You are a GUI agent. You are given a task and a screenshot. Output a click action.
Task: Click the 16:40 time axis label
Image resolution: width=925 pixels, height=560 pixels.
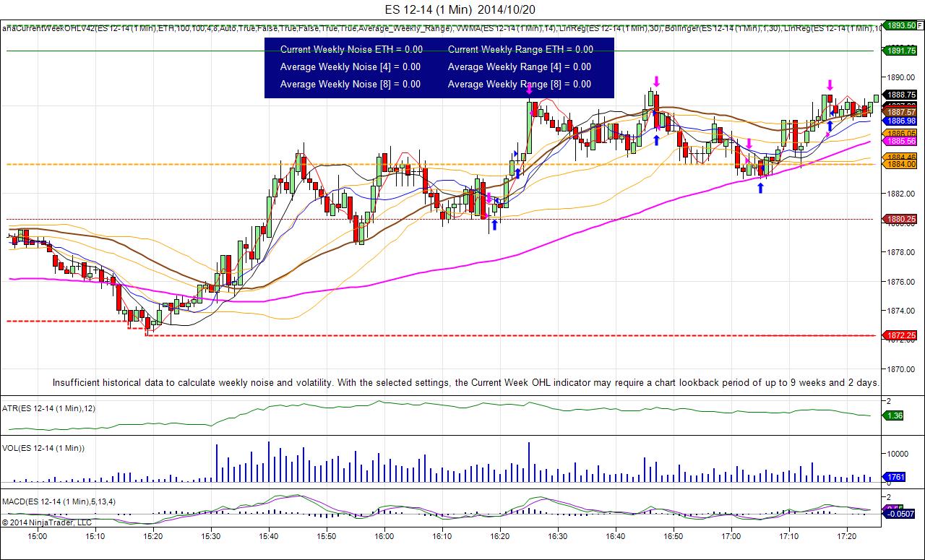click(615, 536)
